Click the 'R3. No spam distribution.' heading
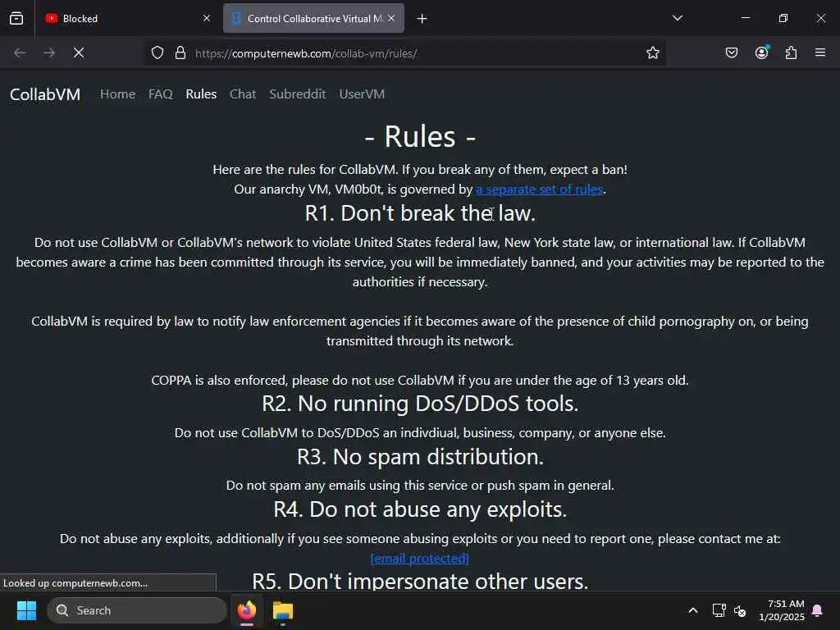840x630 pixels. 420,457
